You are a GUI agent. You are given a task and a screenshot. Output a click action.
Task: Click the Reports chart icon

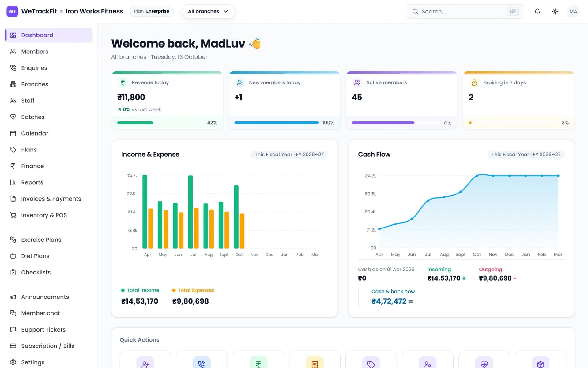pyautogui.click(x=13, y=182)
